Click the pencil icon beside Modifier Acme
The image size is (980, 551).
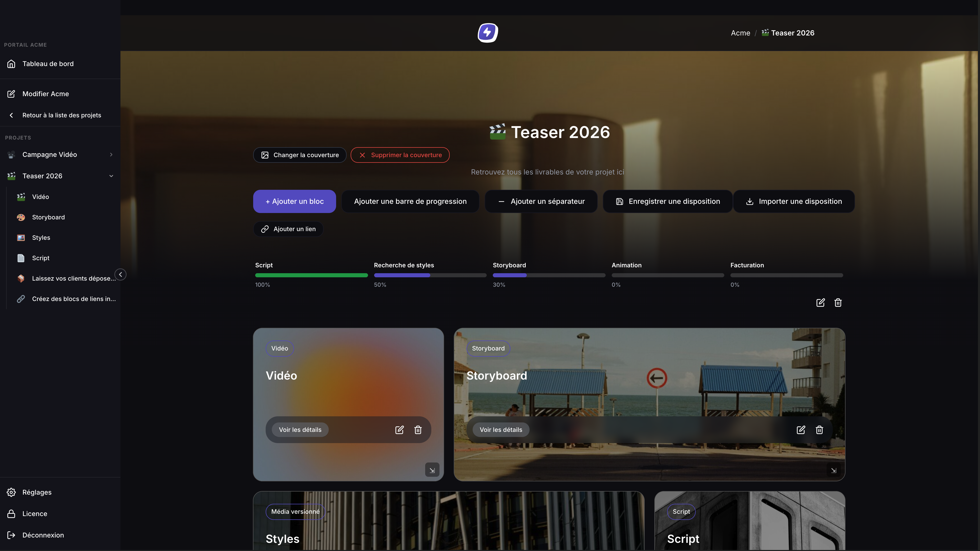pos(11,94)
